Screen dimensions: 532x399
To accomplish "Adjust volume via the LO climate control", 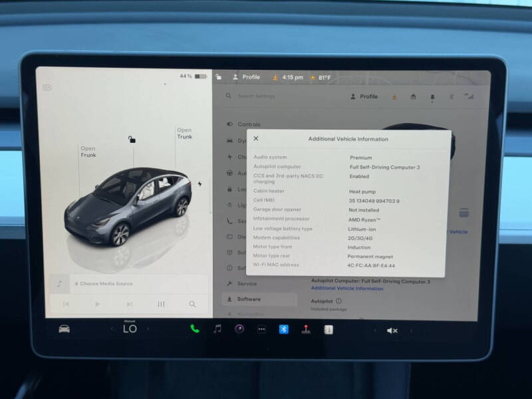I will coord(130,329).
